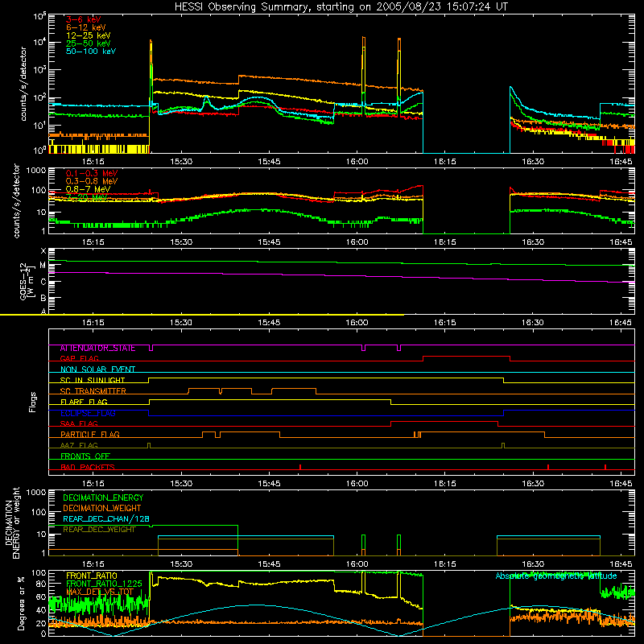
Task: Click the 10^5 tick label on the top panel
Action: tap(39, 17)
